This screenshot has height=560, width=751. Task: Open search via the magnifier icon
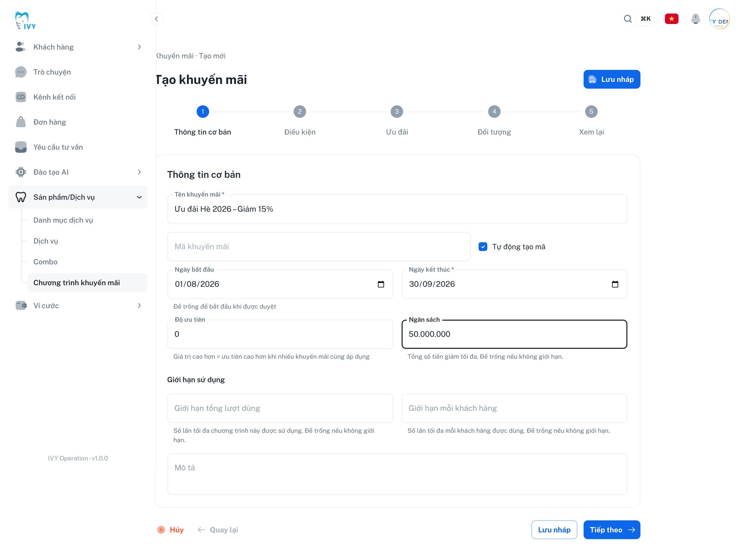[628, 19]
